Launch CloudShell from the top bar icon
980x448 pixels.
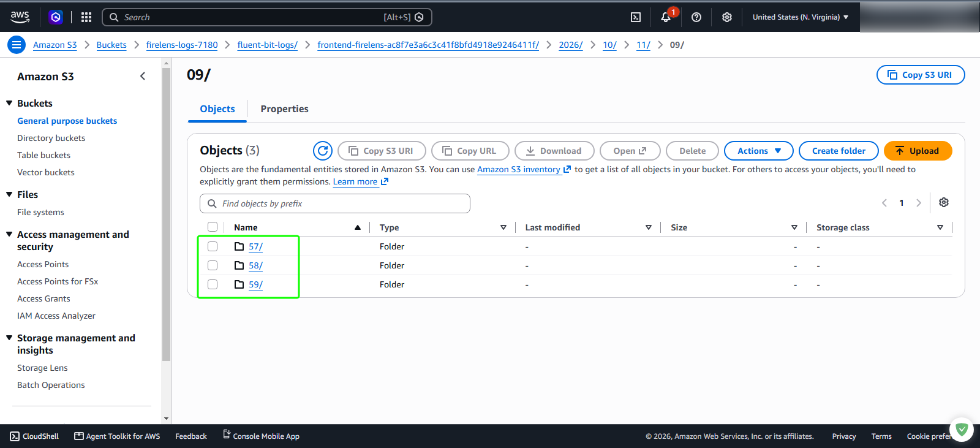[636, 17]
